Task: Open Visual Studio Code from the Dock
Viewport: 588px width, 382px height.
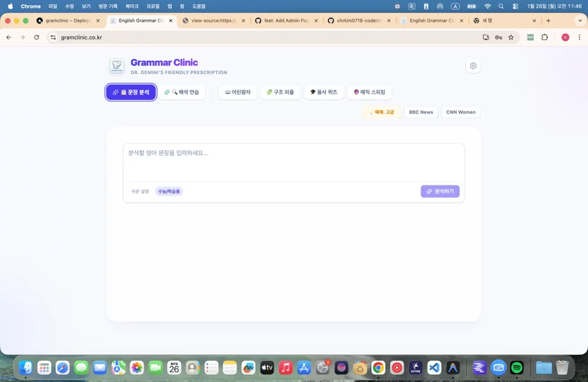Action: pos(434,368)
